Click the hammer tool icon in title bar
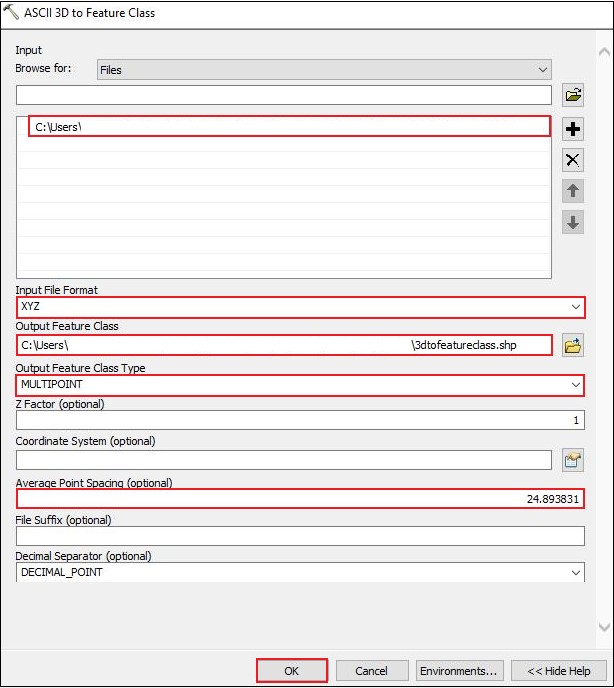The image size is (614, 688). [11, 11]
